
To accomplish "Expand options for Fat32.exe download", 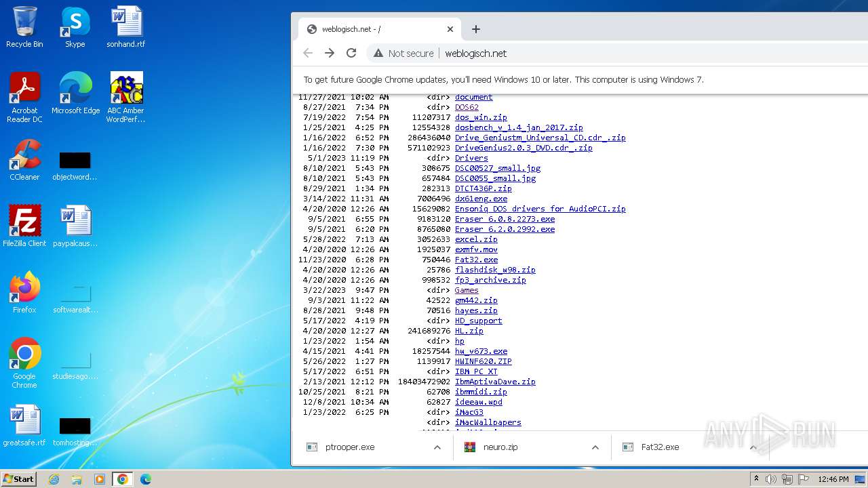I will click(753, 447).
